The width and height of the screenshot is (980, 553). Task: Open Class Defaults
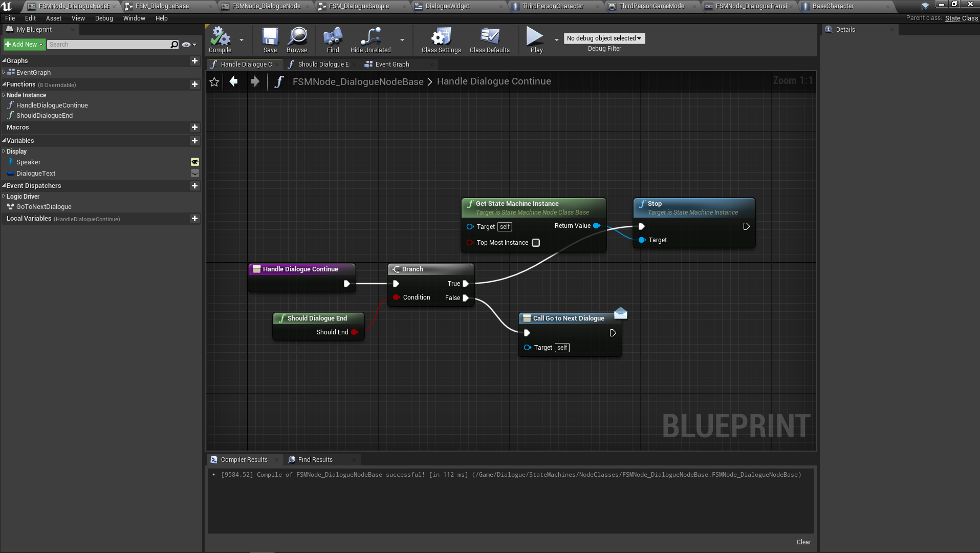coord(489,39)
